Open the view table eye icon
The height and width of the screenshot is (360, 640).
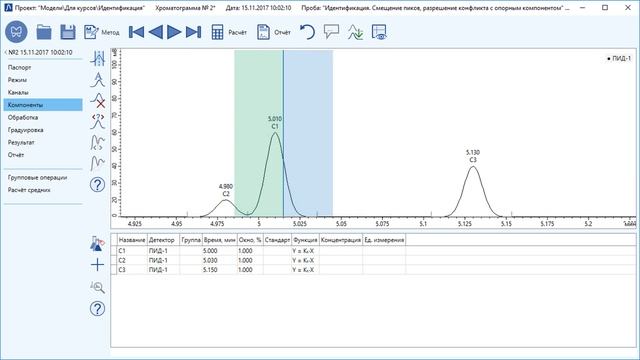point(379,32)
